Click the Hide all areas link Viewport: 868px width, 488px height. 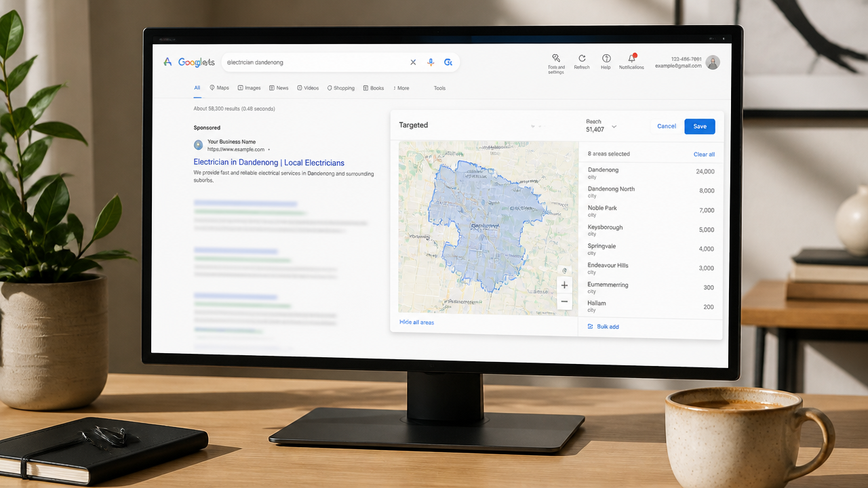[x=417, y=323]
